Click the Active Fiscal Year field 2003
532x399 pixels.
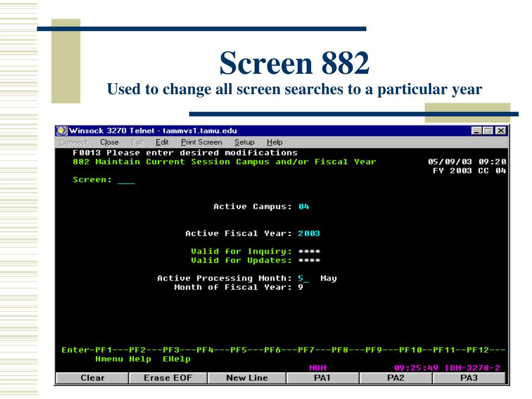pyautogui.click(x=309, y=233)
